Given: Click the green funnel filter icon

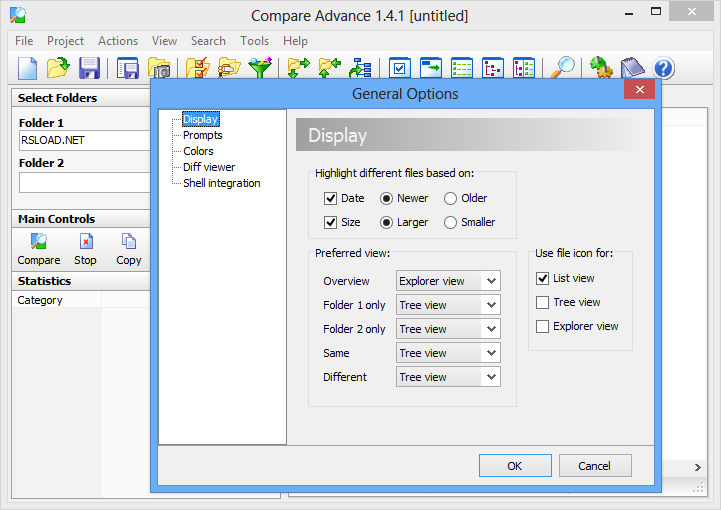Looking at the screenshot, I should pos(260,68).
